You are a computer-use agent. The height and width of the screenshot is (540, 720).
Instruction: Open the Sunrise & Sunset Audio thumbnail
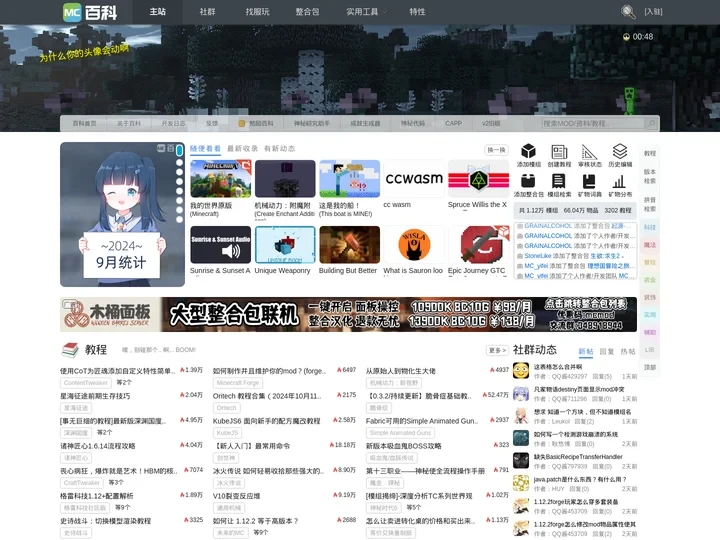[220, 245]
